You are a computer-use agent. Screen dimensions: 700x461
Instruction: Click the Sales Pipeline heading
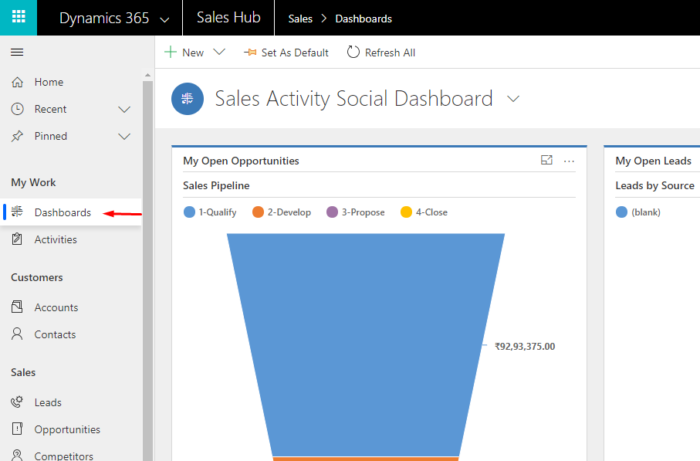click(x=216, y=186)
